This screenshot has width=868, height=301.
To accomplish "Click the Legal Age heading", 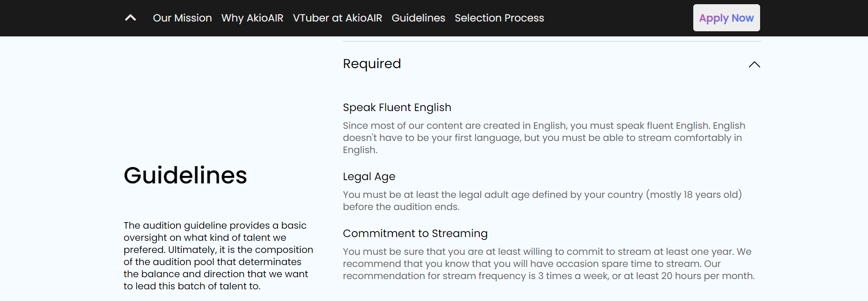I will tap(369, 176).
